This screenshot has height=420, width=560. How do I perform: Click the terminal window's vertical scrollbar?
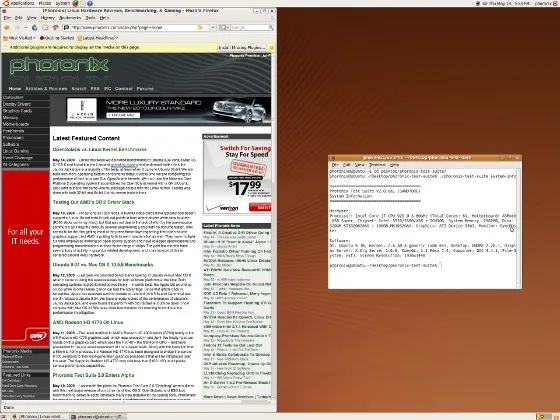[x=519, y=228]
